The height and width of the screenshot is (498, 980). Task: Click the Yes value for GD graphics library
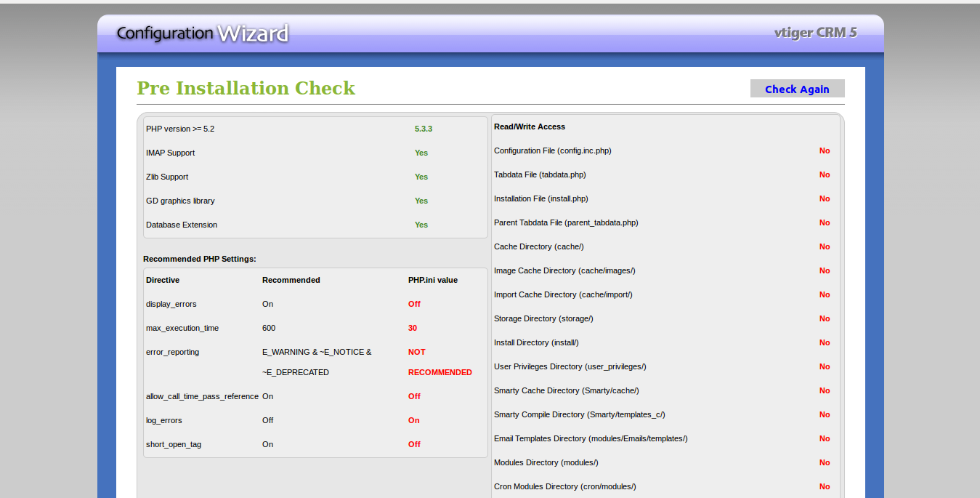421,201
